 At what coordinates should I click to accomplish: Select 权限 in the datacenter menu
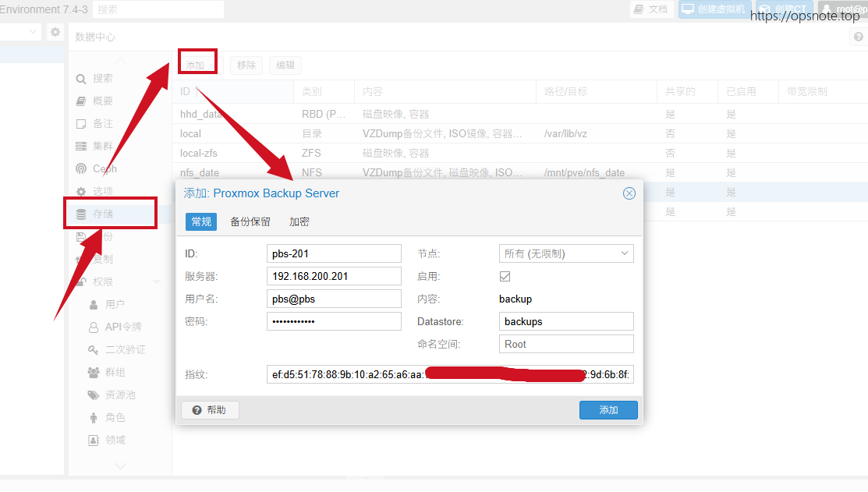pyautogui.click(x=103, y=281)
